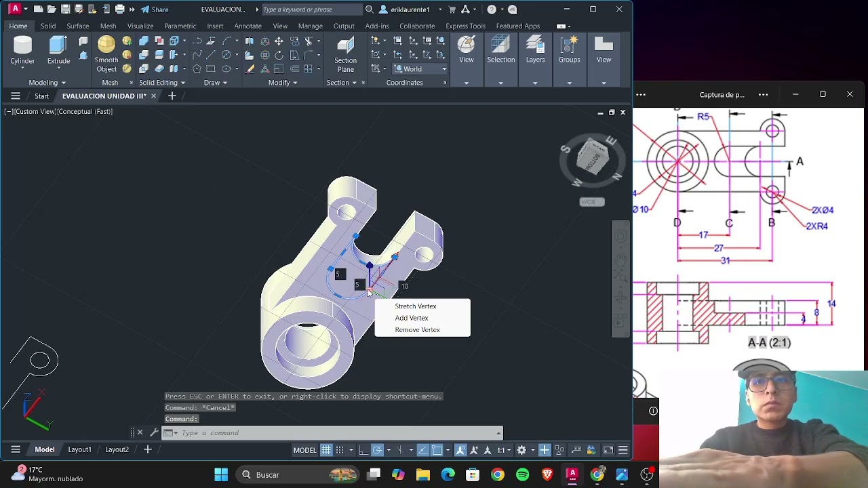This screenshot has height=488, width=868.
Task: Switch to the Visualize ribbon tab
Action: point(140,26)
